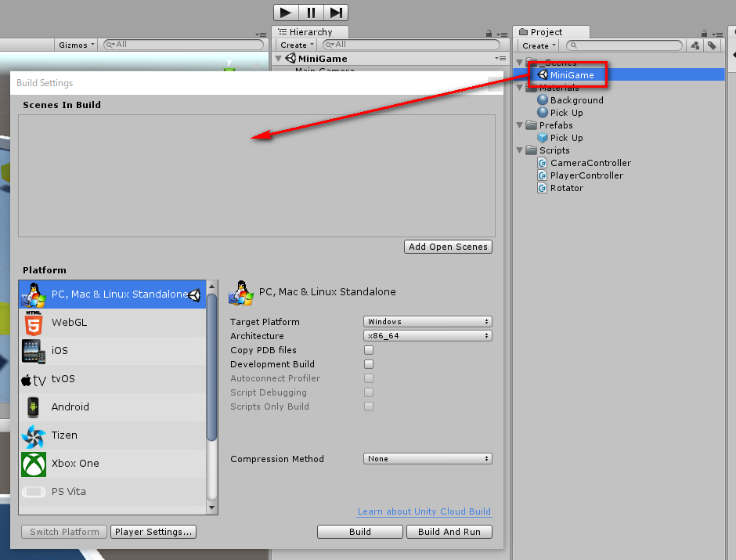This screenshot has height=560, width=736.
Task: Select the PlayerController C# script icon
Action: point(542,175)
